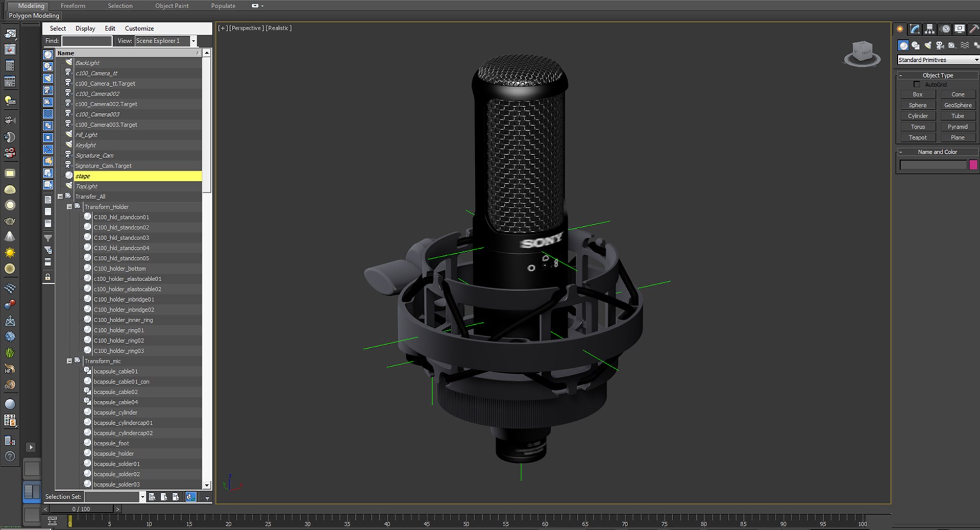980x530 pixels.
Task: Click the [Realistic] viewport shading label
Action: click(279, 28)
